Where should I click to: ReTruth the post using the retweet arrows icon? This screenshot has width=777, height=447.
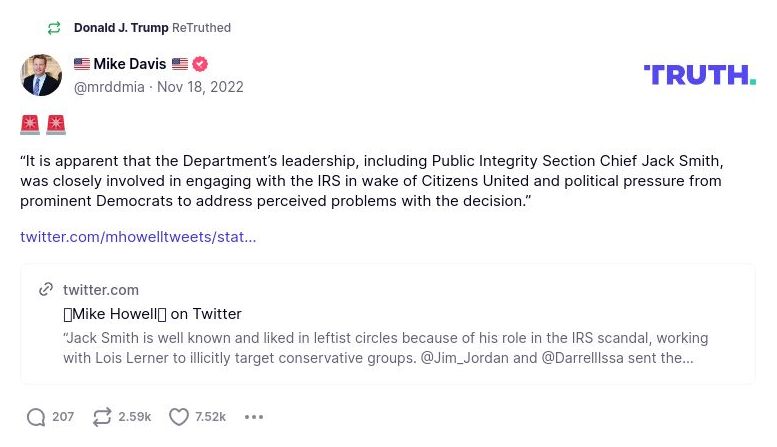101,417
